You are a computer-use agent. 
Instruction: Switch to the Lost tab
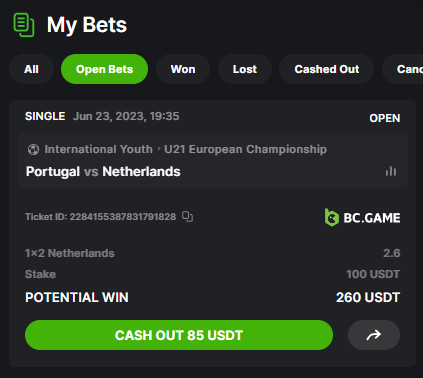click(245, 69)
